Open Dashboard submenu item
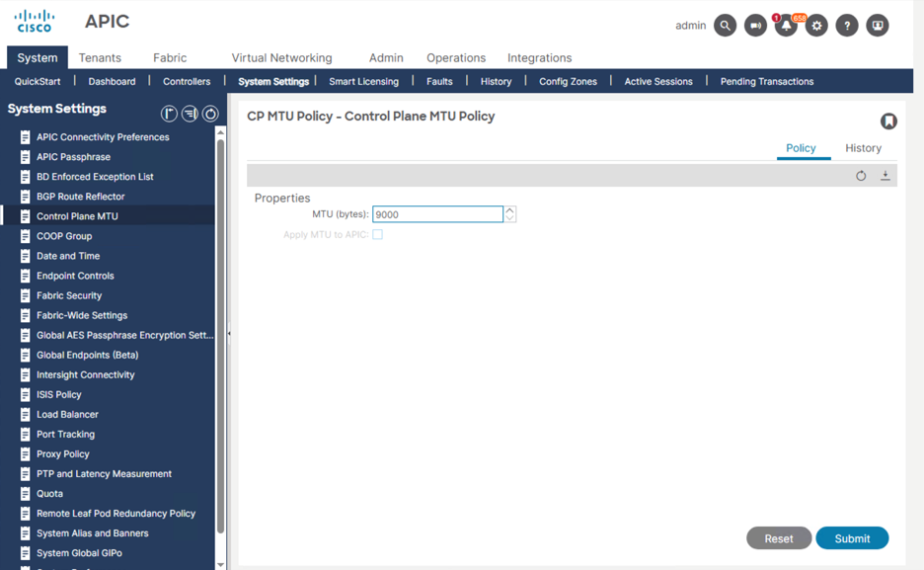The height and width of the screenshot is (570, 924). [112, 81]
